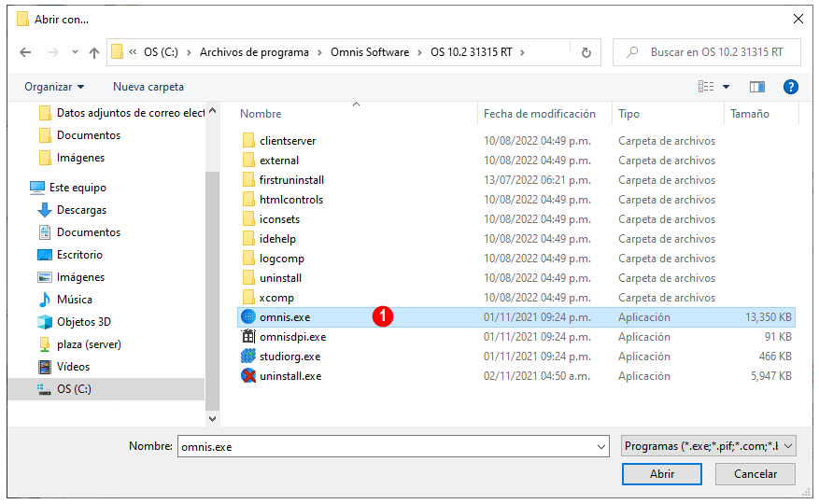Change view layout icon
819x504 pixels.
pyautogui.click(x=706, y=87)
